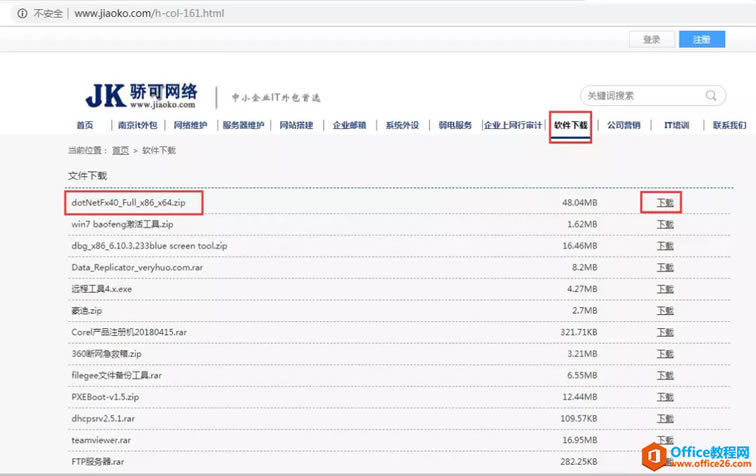The height and width of the screenshot is (476, 756).
Task: Click file name win7 baofeng激活工具.zip
Action: [122, 224]
